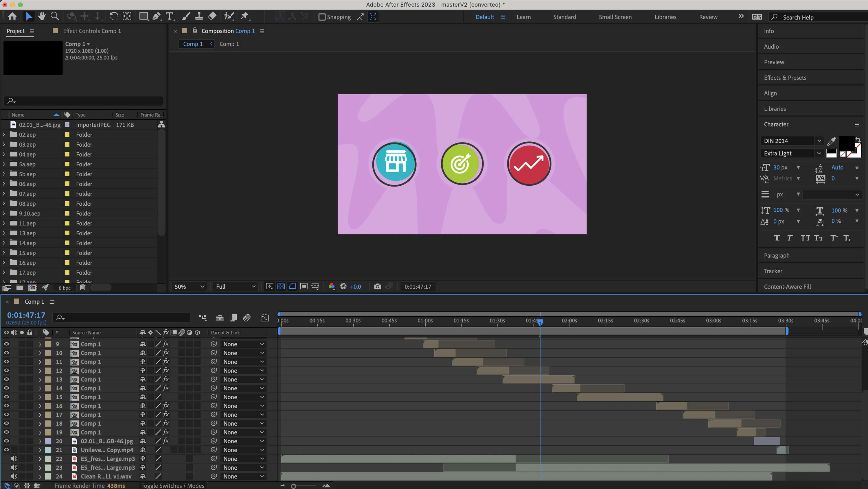Click the eyedropper in Character panel

click(x=831, y=141)
